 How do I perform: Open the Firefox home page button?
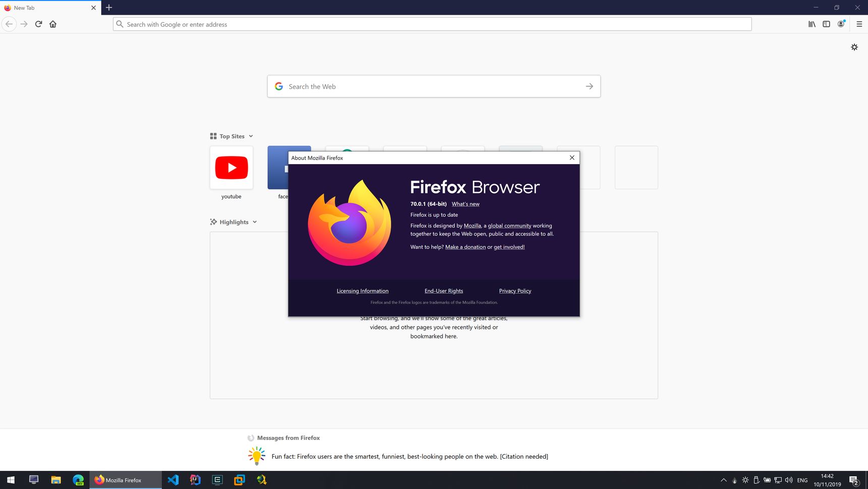click(x=53, y=24)
